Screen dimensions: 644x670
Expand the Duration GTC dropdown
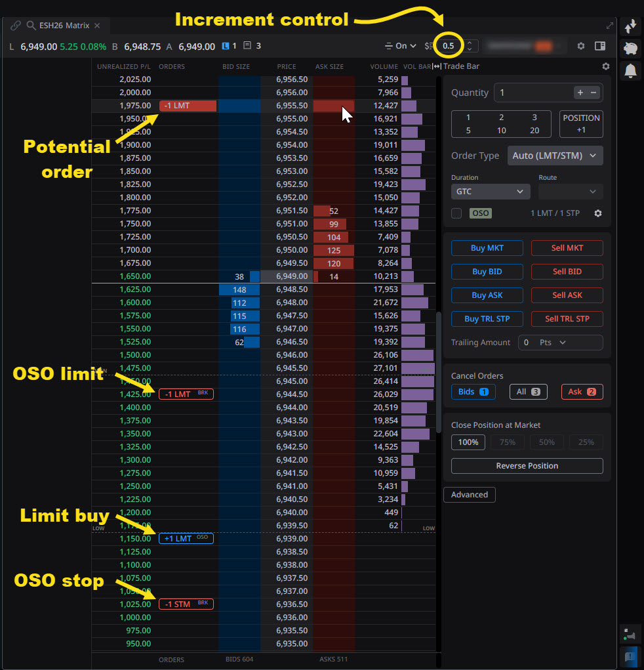click(491, 192)
